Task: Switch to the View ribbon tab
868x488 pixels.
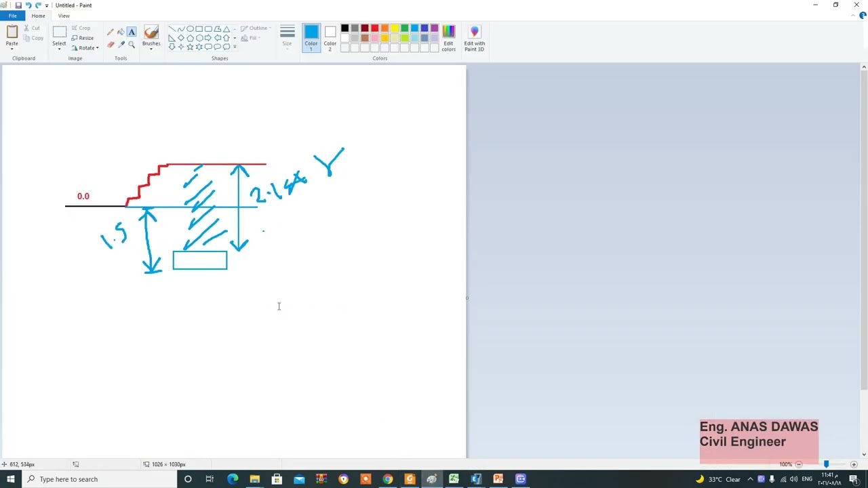Action: [64, 16]
